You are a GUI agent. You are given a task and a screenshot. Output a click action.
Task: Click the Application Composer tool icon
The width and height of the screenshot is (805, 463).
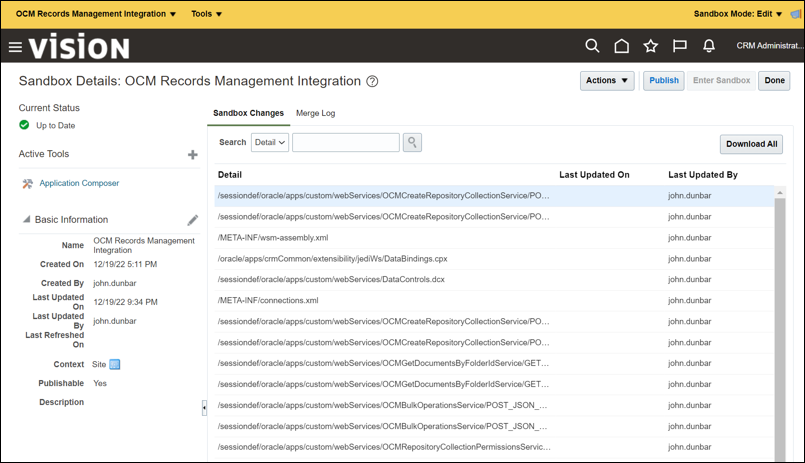click(27, 183)
